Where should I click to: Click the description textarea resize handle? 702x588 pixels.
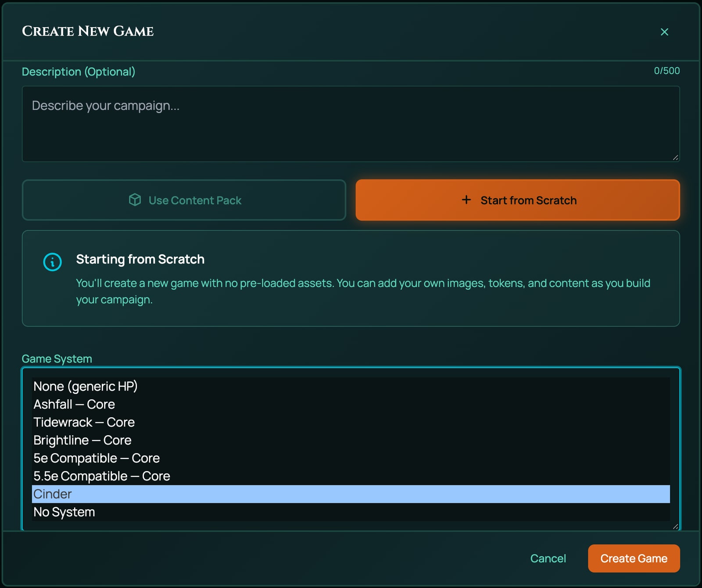(x=675, y=158)
